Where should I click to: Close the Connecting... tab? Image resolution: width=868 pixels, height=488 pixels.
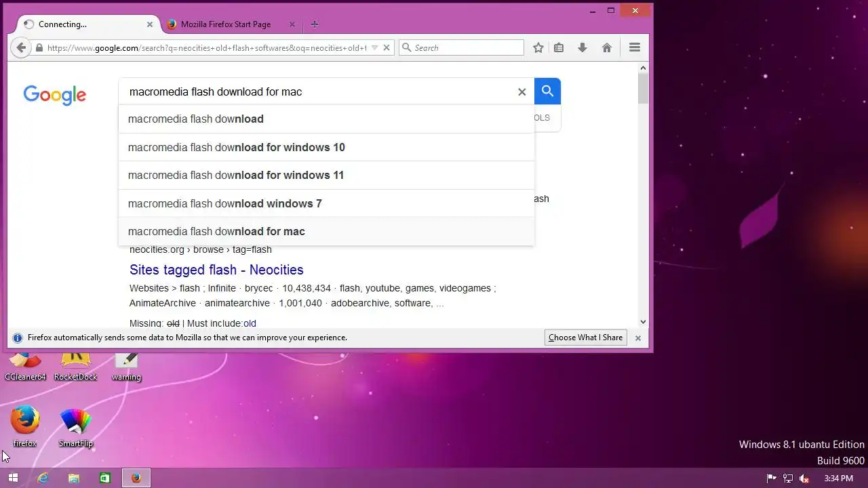(x=150, y=24)
